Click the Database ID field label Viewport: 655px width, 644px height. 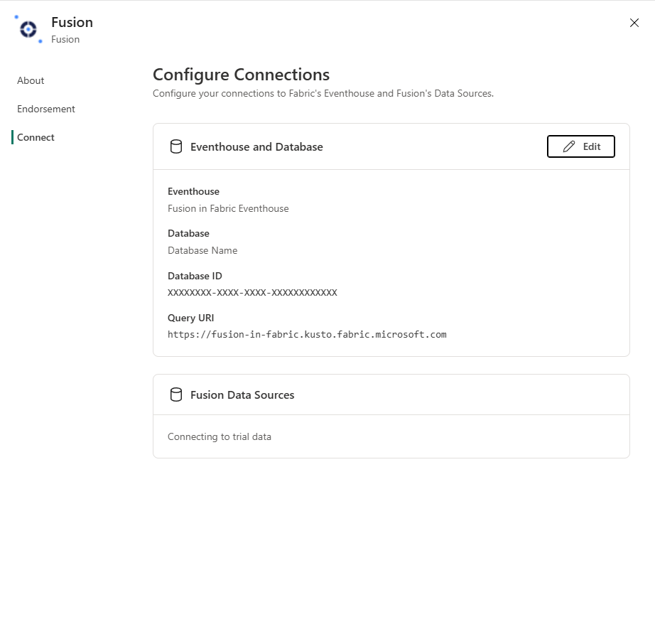(195, 277)
